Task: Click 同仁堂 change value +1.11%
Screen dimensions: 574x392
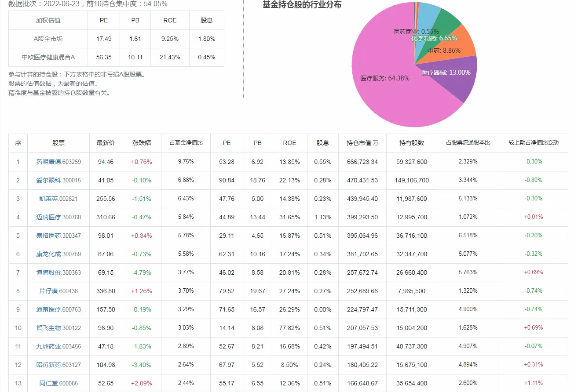Action: (534, 383)
